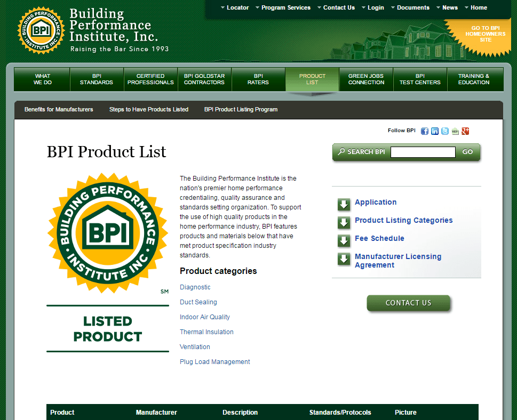
Task: Click the HEP newsletter icon
Action: [455, 131]
